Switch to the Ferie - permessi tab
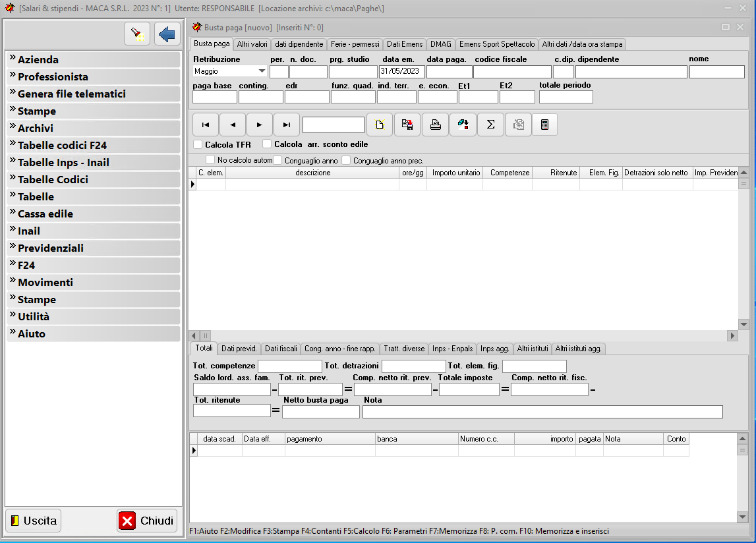The image size is (756, 543). pos(355,44)
